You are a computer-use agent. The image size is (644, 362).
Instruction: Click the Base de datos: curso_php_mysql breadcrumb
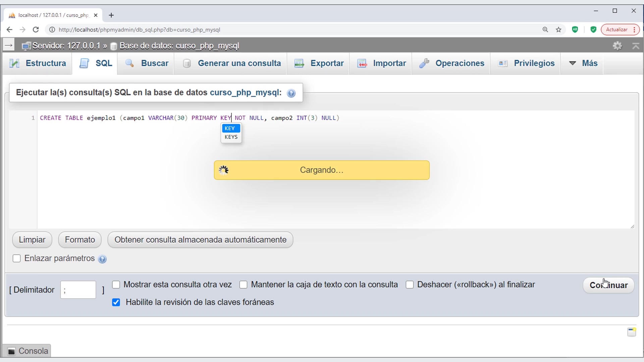(179, 46)
